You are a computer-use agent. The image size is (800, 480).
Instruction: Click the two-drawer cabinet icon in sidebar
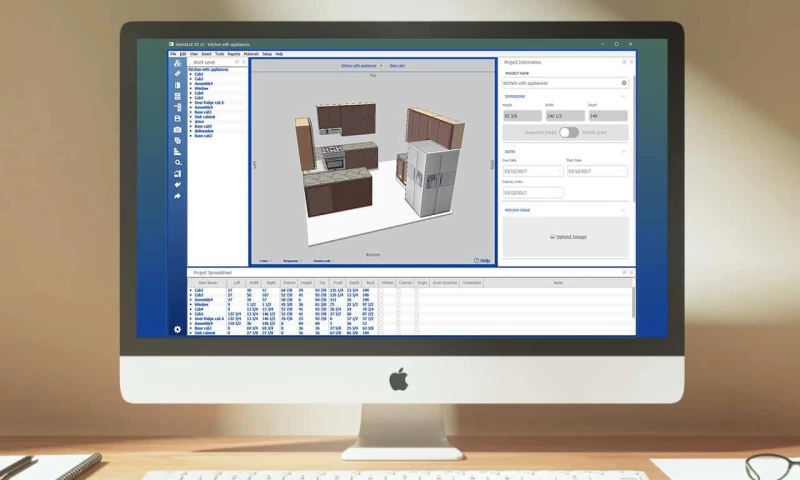tap(177, 96)
